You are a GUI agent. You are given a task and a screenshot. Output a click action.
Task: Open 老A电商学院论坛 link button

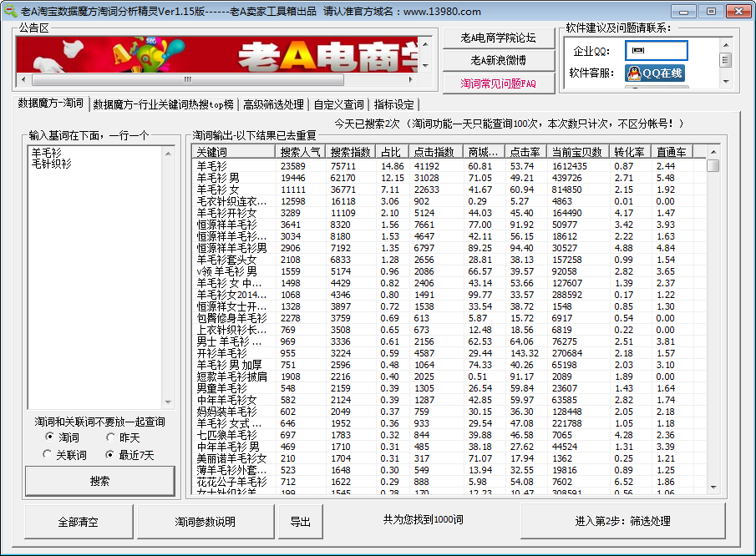pos(499,38)
